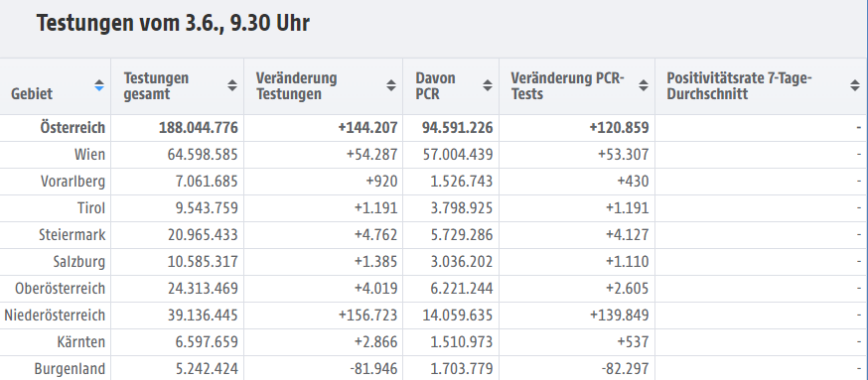The image size is (868, 380).
Task: Click Vorarlberg in the Gebiet column
Action: pos(73,182)
